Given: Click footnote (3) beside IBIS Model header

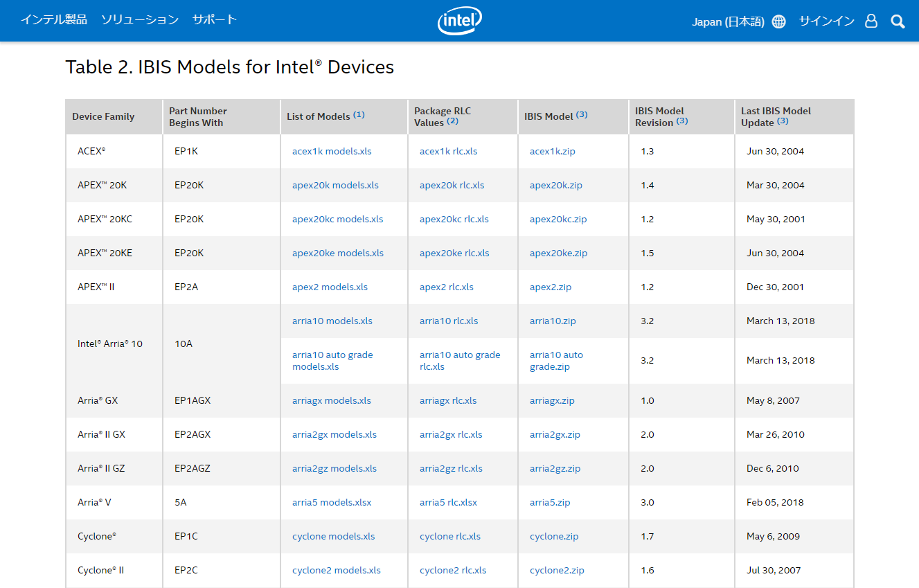Looking at the screenshot, I should point(582,115).
